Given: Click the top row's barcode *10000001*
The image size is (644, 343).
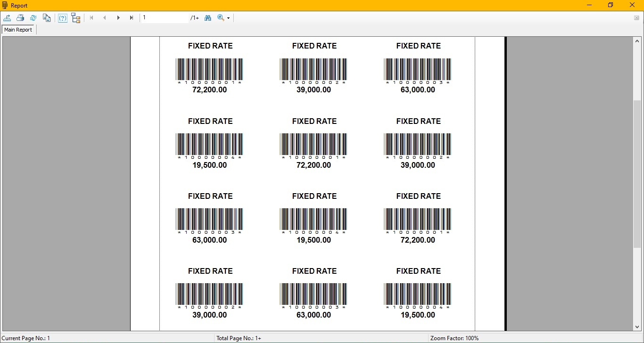Looking at the screenshot, I should (210, 72).
